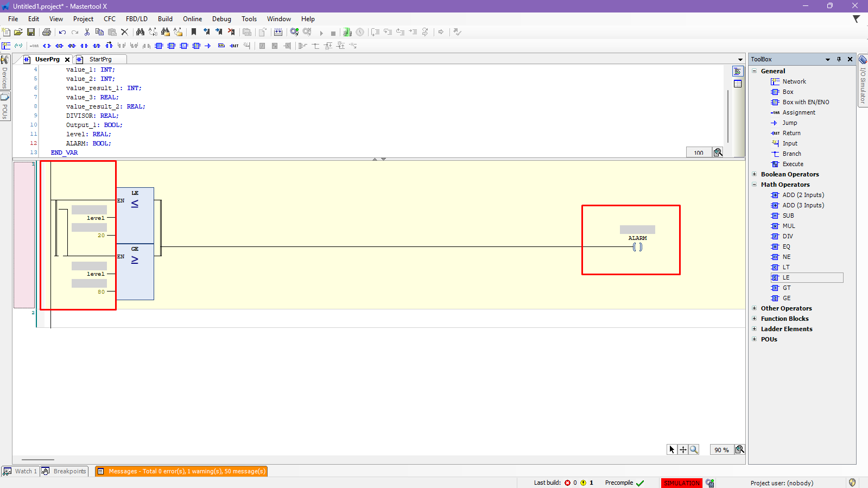Click the Save icon in the toolbar
The image size is (868, 488).
(x=31, y=32)
